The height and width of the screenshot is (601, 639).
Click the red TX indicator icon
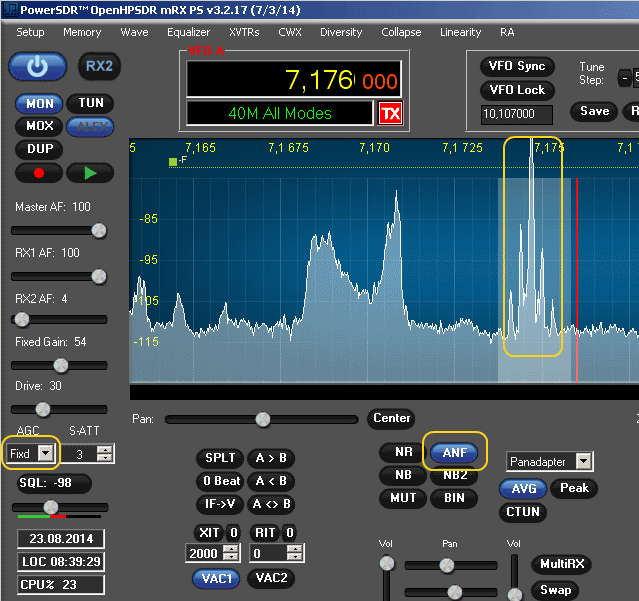pyautogui.click(x=390, y=113)
